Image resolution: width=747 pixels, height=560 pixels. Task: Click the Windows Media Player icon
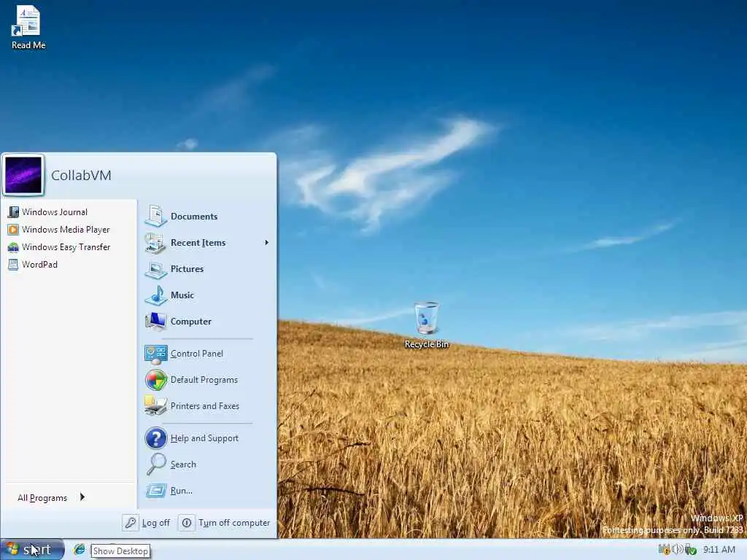click(x=13, y=230)
